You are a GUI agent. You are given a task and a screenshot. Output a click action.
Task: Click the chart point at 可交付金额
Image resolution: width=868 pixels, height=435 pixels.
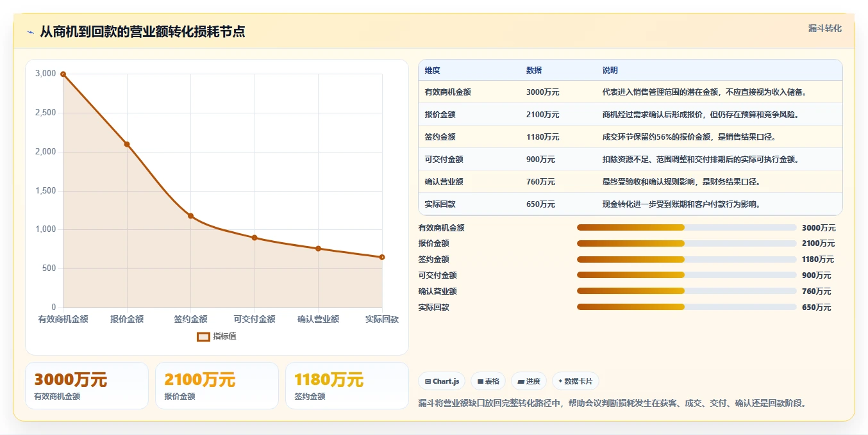coord(255,238)
